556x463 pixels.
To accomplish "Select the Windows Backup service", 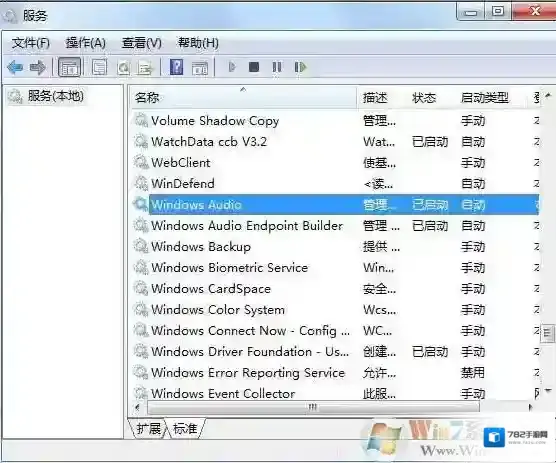I will tap(201, 246).
